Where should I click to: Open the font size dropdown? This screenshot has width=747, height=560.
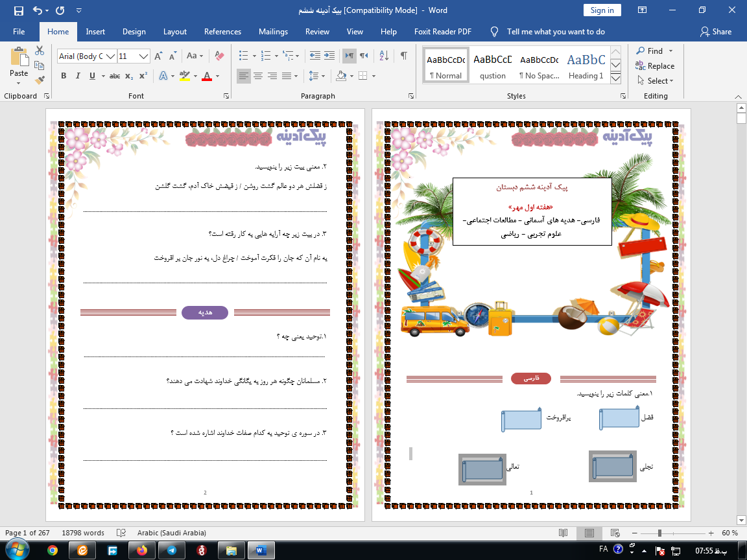click(144, 56)
